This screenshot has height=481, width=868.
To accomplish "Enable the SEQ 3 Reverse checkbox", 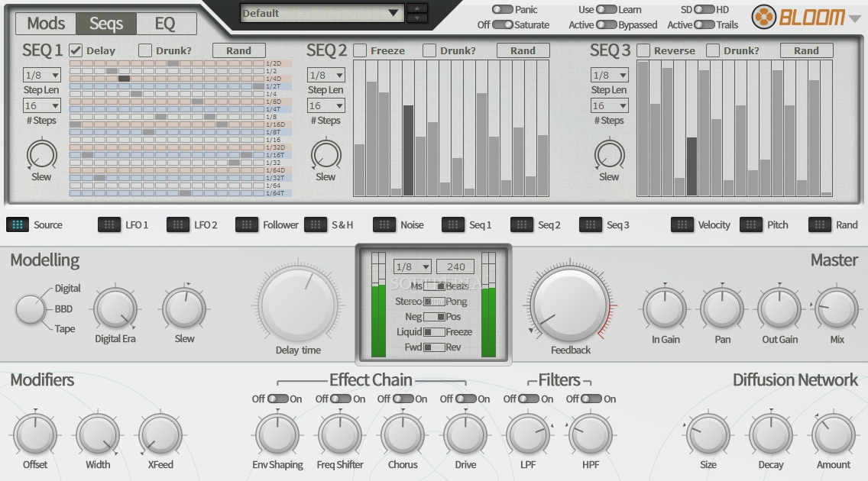I will [643, 50].
